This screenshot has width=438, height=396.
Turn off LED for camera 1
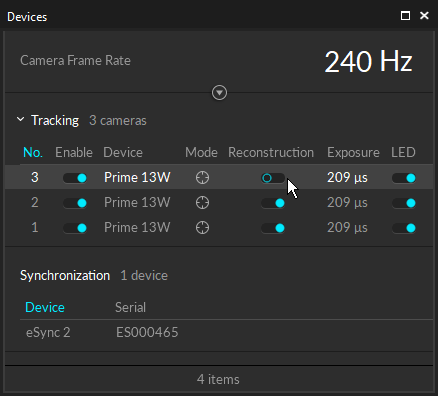tap(404, 228)
